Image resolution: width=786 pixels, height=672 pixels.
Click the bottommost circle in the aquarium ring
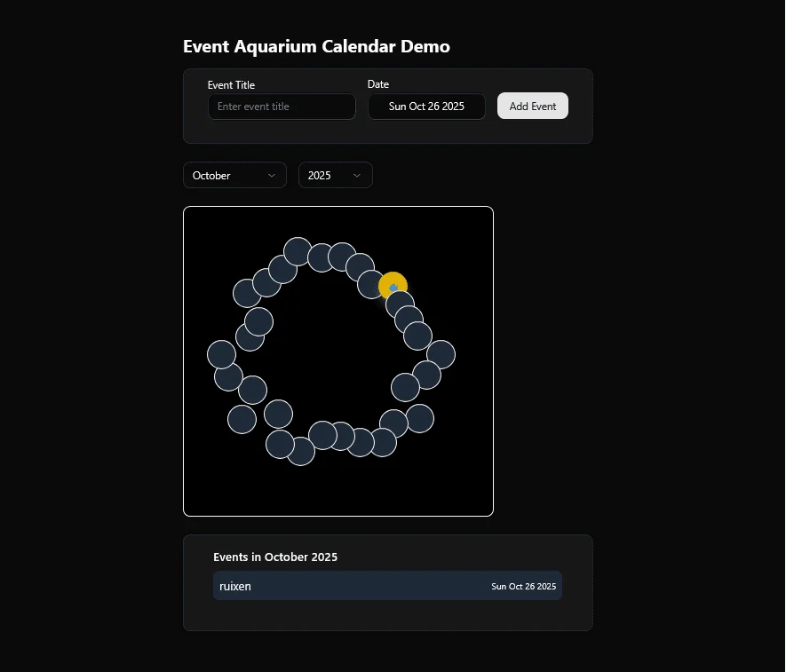300,452
